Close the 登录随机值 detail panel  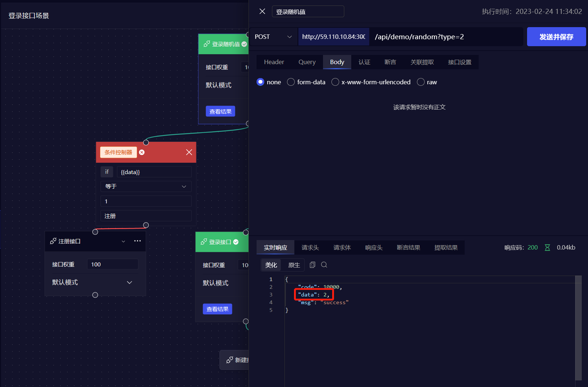[262, 11]
